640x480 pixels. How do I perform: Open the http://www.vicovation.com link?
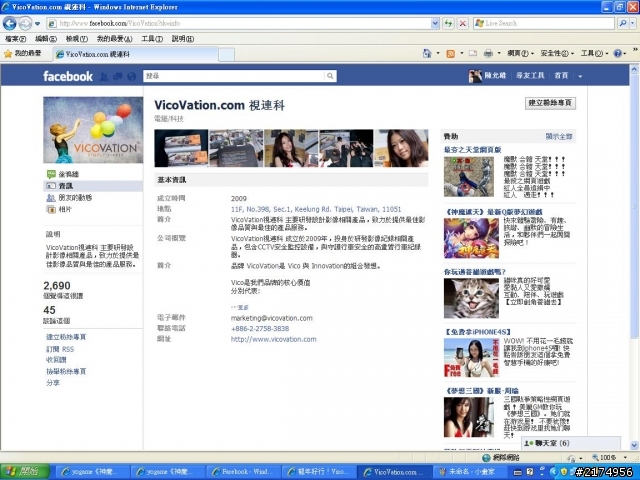[273, 339]
